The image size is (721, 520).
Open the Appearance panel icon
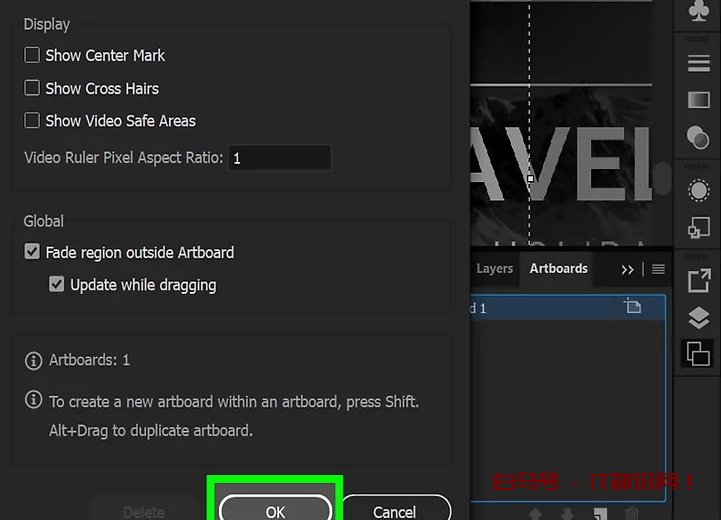coord(698,190)
